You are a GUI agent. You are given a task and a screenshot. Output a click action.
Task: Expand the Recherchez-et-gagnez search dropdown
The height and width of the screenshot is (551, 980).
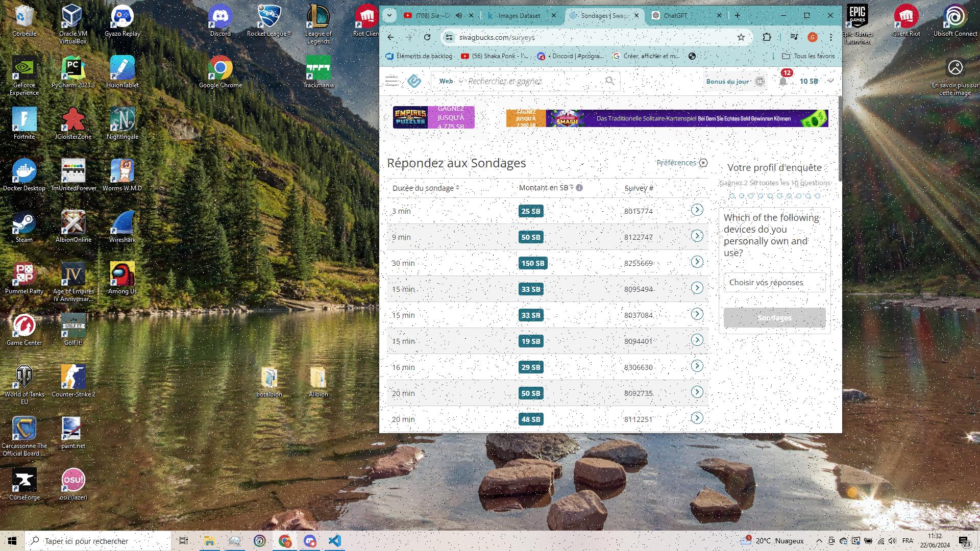(x=460, y=81)
